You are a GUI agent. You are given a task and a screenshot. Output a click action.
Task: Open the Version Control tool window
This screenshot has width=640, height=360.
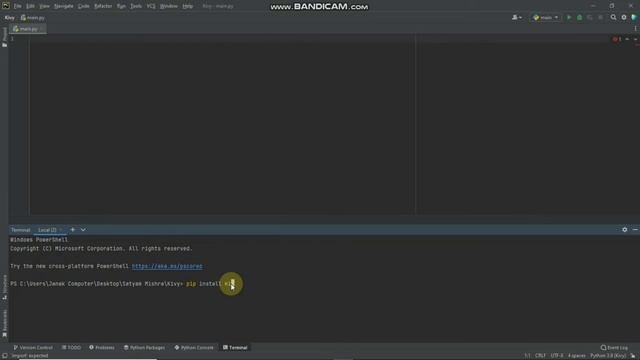pos(33,347)
